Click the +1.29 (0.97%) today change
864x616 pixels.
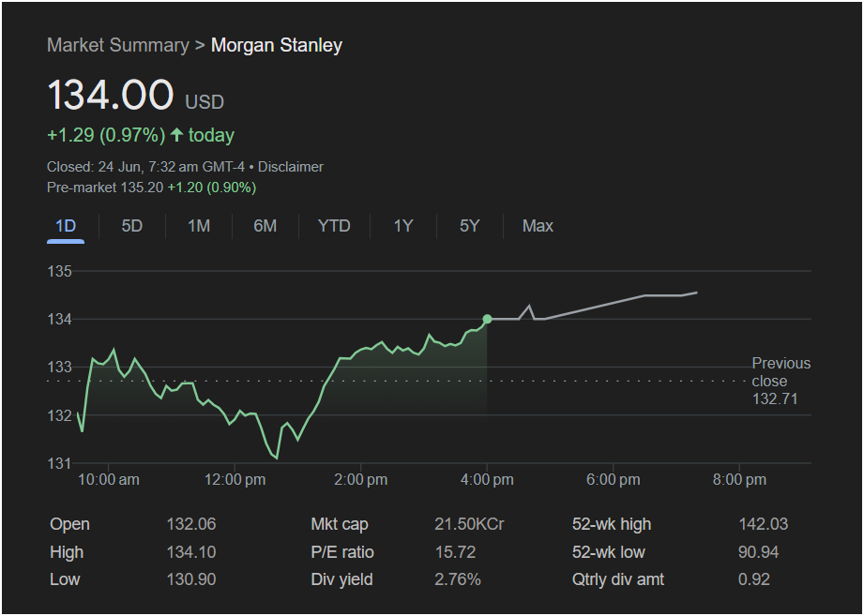coord(106,135)
